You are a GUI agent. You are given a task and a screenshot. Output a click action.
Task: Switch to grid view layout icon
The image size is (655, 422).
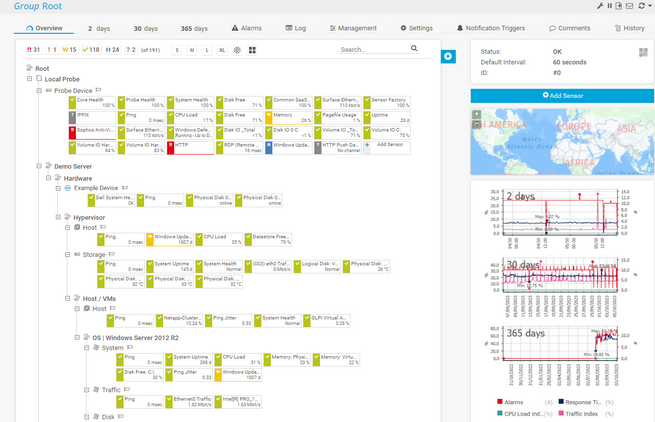pyautogui.click(x=252, y=49)
